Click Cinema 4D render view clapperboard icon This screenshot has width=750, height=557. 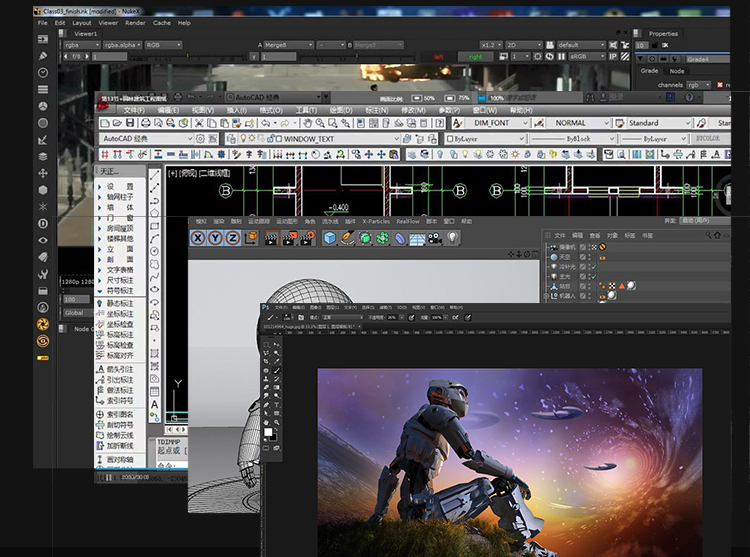[x=272, y=238]
